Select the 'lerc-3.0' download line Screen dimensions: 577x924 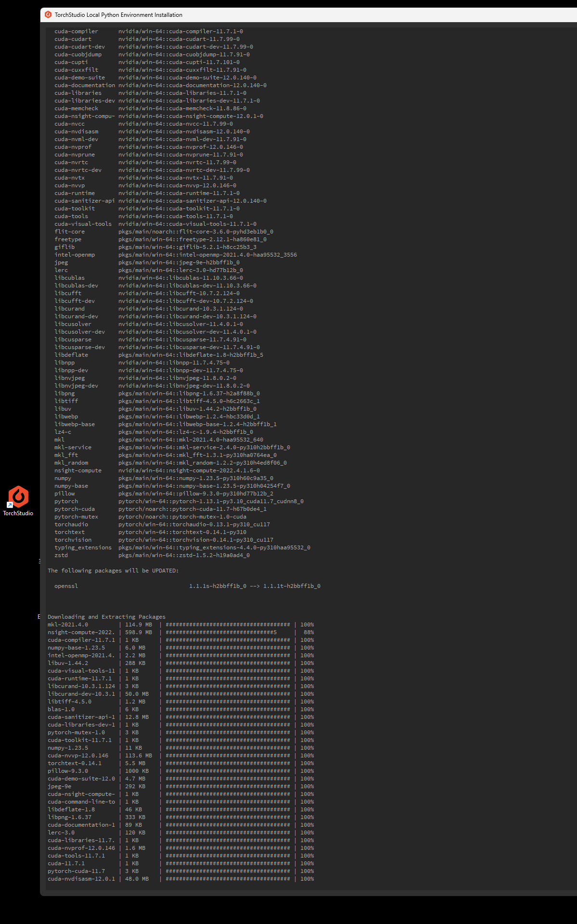tap(180, 833)
